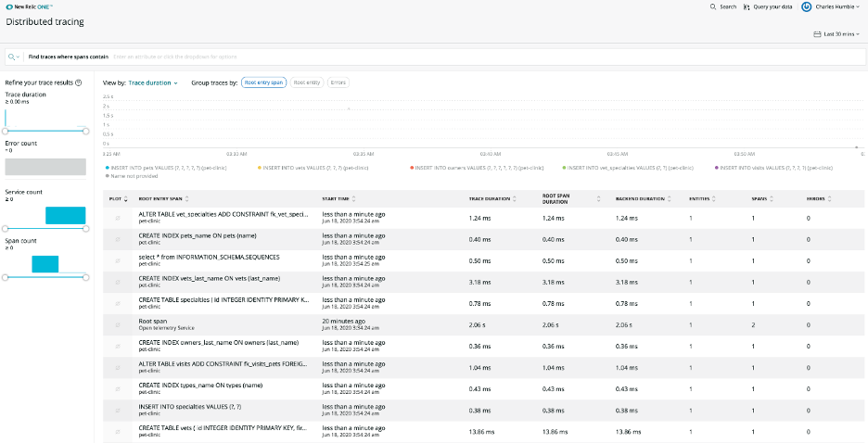Toggle plot for Root span row
Screen dimensions: 868x443
[118, 324]
